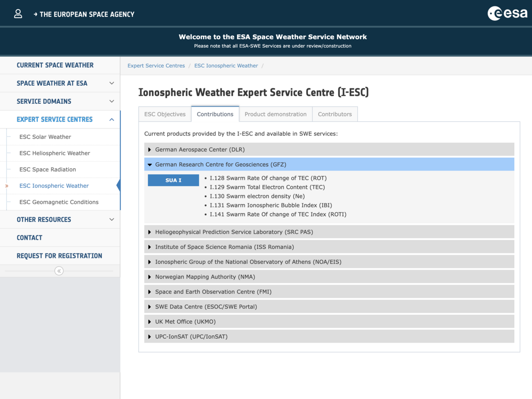
Task: Click Other Resources menu label
Action: point(44,220)
